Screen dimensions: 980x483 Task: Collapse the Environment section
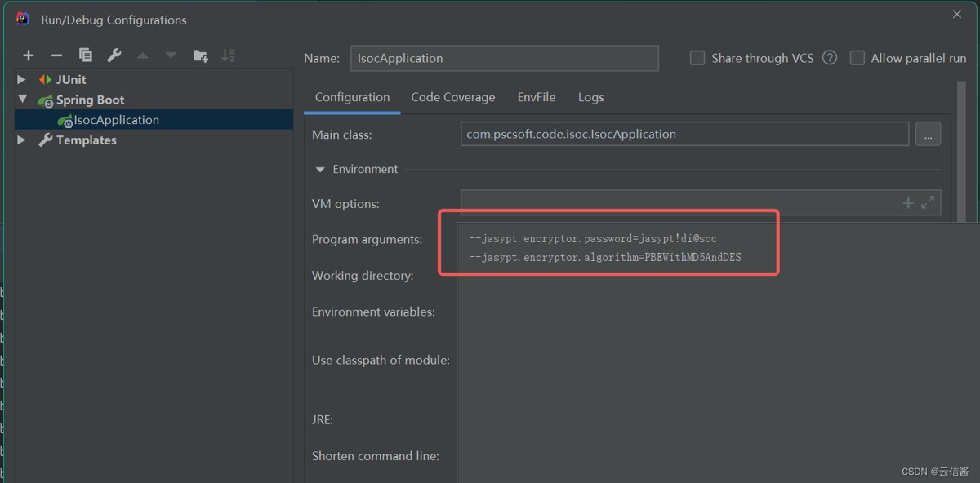coord(320,170)
